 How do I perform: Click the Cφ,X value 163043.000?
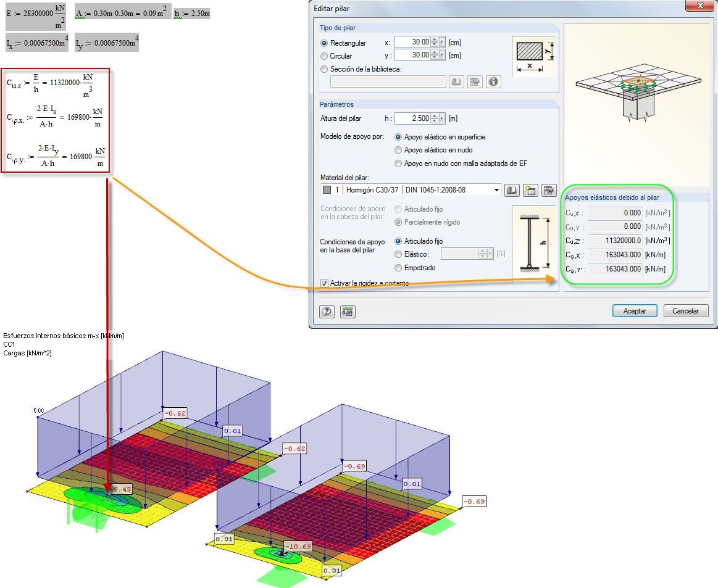(x=615, y=255)
